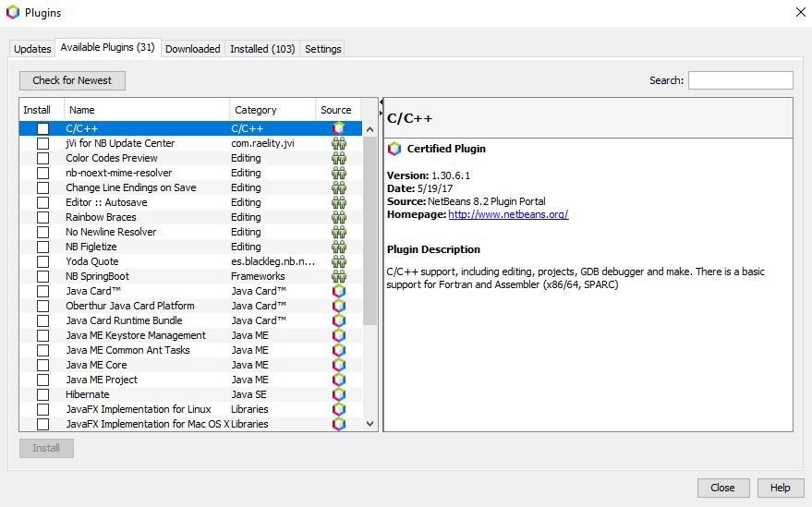The width and height of the screenshot is (812, 507).
Task: Click the community source icon for Change Line Endings on Save
Action: [x=339, y=187]
